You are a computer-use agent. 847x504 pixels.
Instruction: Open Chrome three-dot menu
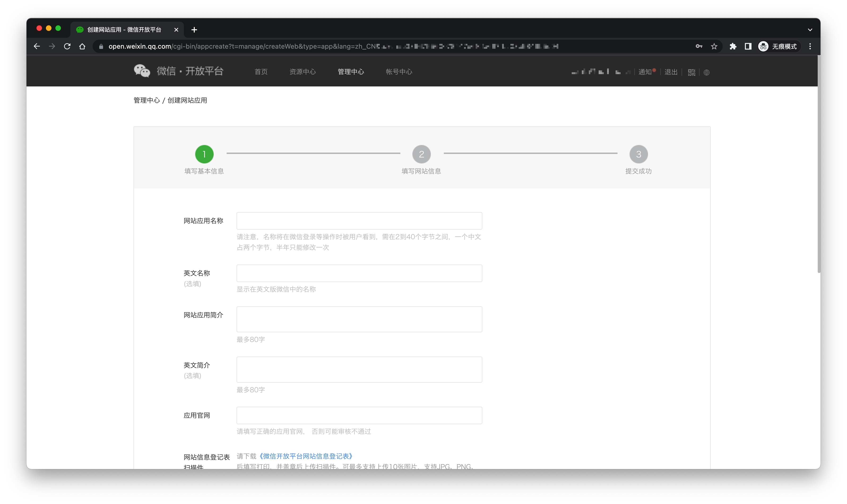click(x=810, y=47)
